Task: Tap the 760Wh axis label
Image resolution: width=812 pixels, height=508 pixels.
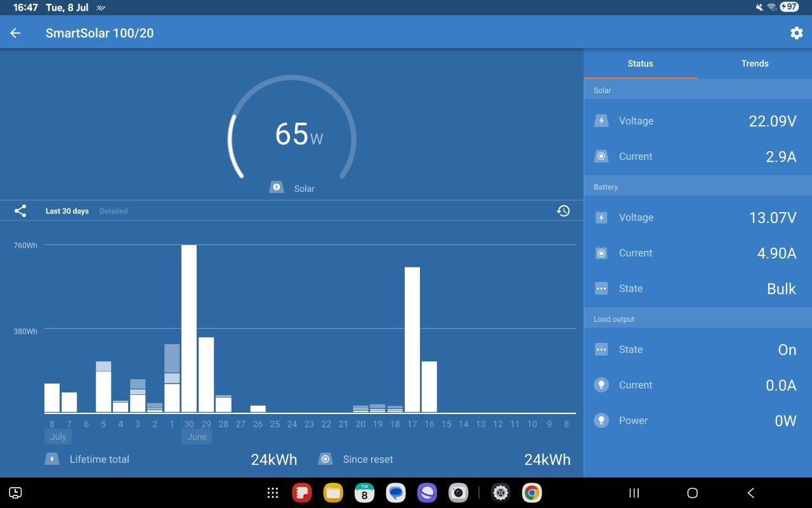Action: tap(25, 245)
